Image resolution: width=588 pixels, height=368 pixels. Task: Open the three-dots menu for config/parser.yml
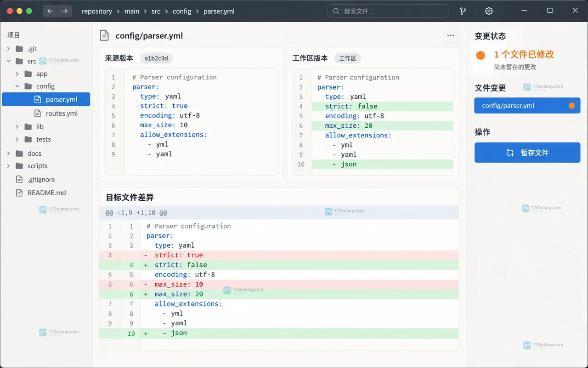[x=450, y=35]
